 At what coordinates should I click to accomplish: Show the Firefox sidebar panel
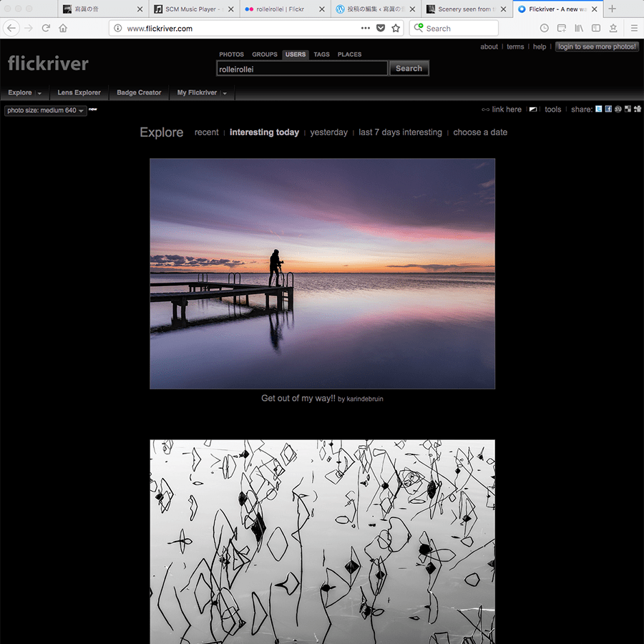tap(596, 28)
